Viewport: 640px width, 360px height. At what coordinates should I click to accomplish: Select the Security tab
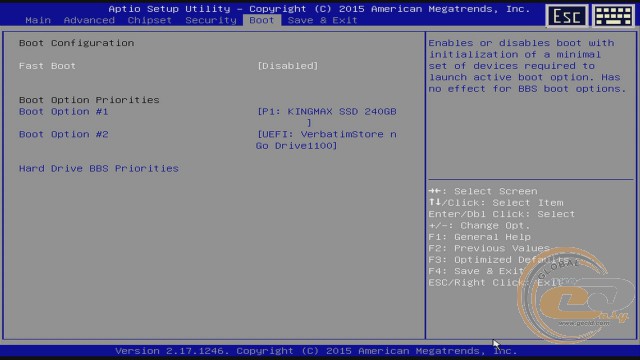[211, 20]
